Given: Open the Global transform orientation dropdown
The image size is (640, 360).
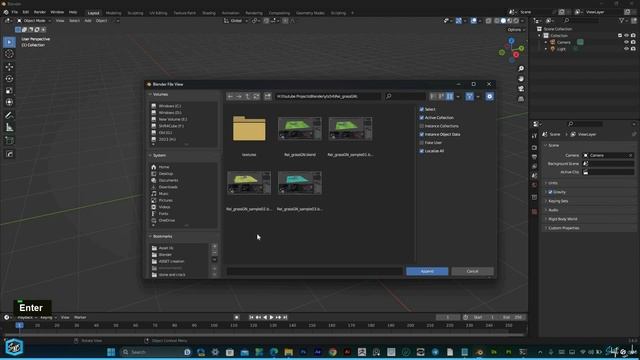Looking at the screenshot, I should click(x=236, y=20).
